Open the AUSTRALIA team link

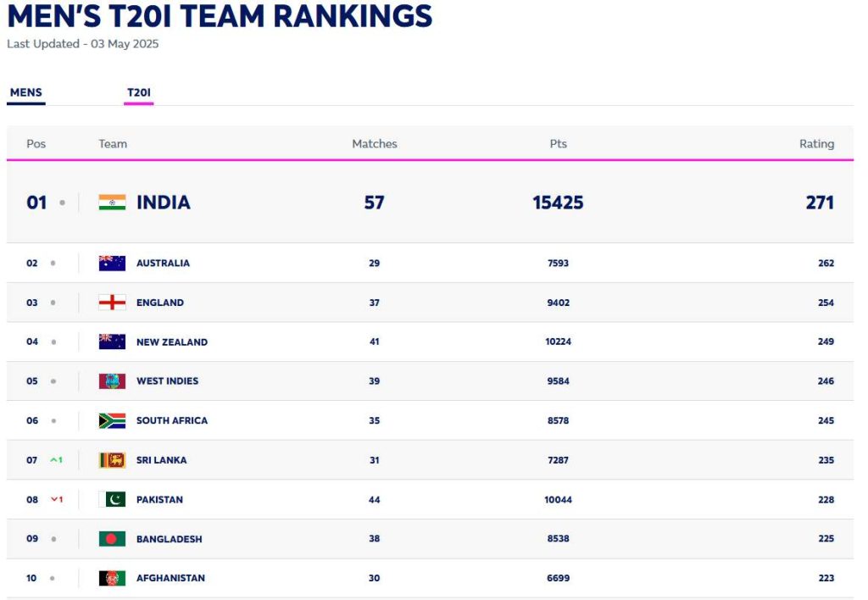(163, 264)
